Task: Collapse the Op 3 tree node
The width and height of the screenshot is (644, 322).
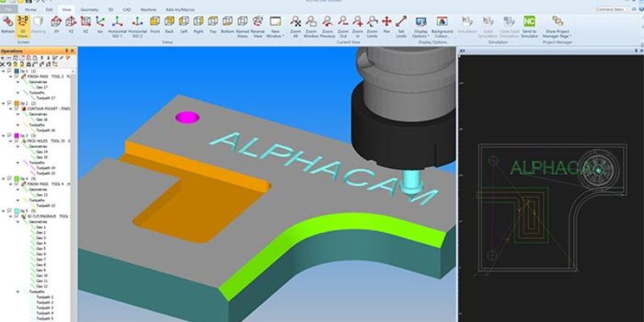Action: coord(3,135)
